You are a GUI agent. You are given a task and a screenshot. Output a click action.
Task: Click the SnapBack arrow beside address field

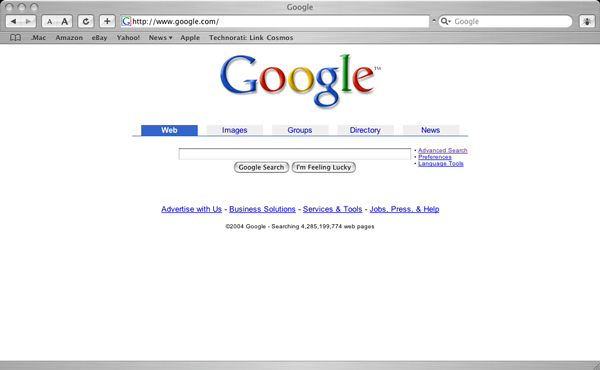pos(434,21)
